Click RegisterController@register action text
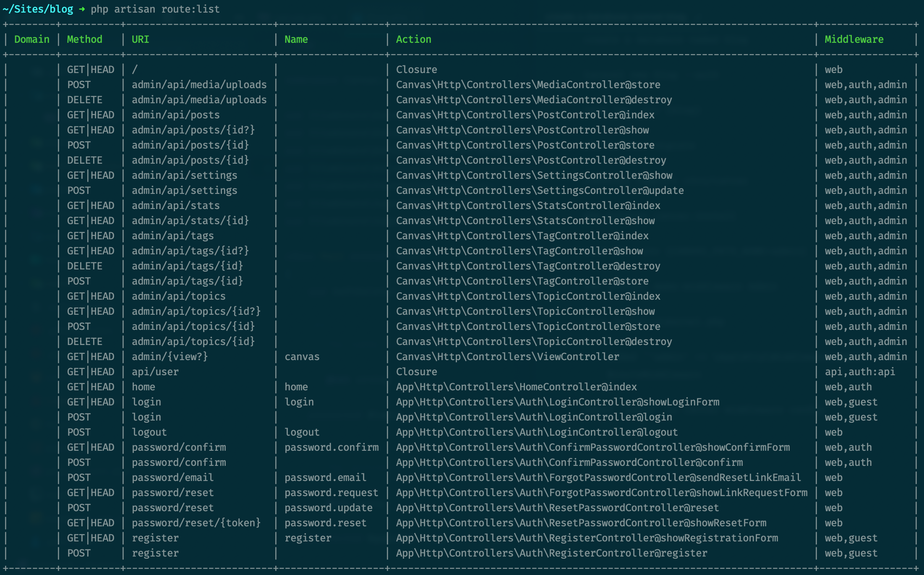Viewport: 924px width, 575px height. pyautogui.click(x=552, y=553)
